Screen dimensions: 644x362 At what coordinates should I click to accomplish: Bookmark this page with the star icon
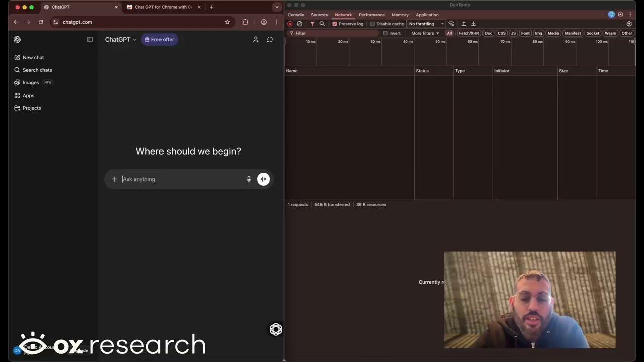[227, 22]
